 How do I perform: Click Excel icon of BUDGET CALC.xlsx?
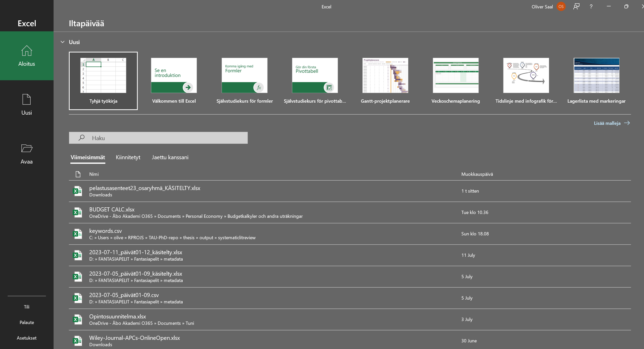click(78, 212)
